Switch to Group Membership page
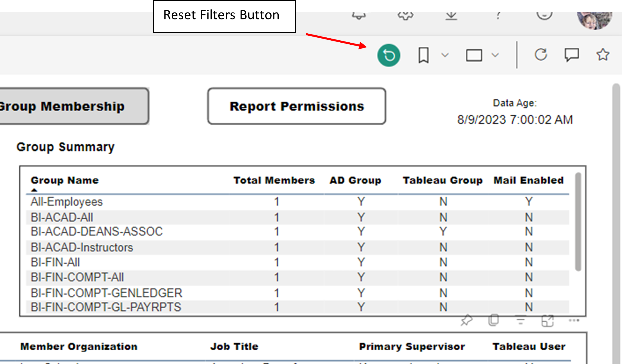This screenshot has height=364, width=622. [x=72, y=106]
